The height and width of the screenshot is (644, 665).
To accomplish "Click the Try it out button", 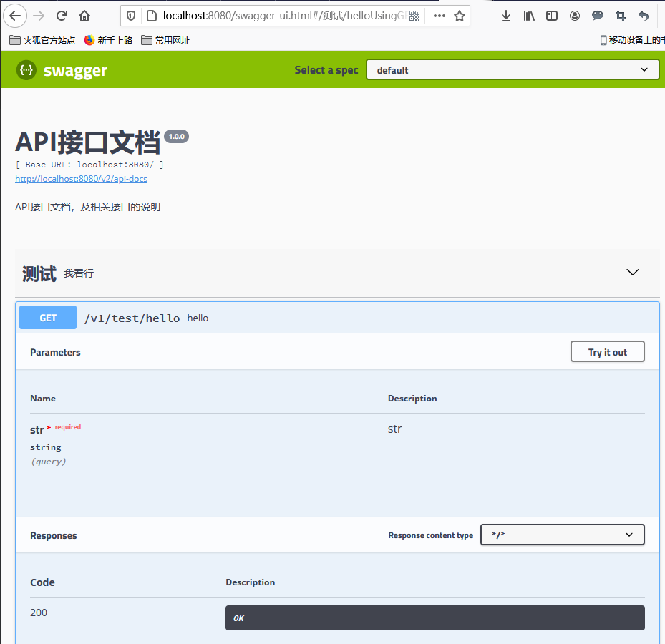I will click(607, 352).
